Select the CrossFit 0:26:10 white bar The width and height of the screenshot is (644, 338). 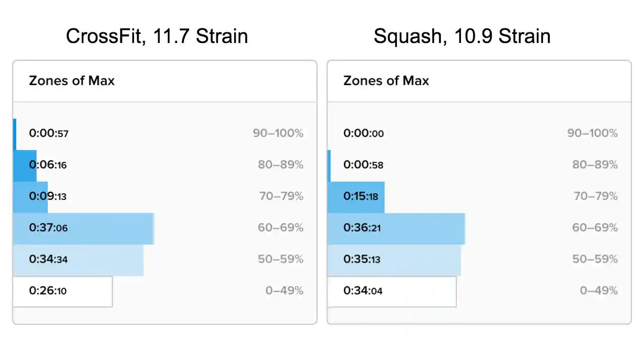tap(63, 291)
